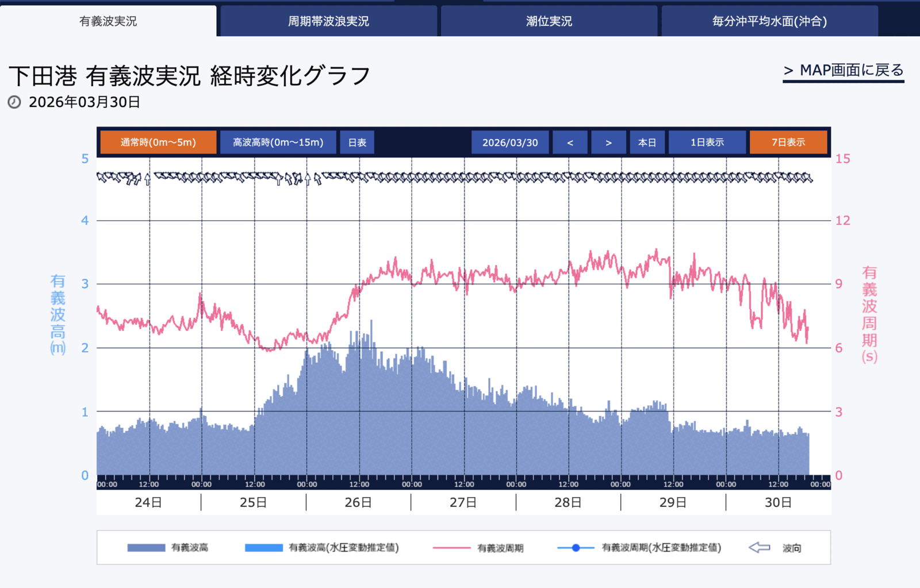Click 有義波周期 pink line legend
This screenshot has width=920, height=588.
tap(452, 548)
